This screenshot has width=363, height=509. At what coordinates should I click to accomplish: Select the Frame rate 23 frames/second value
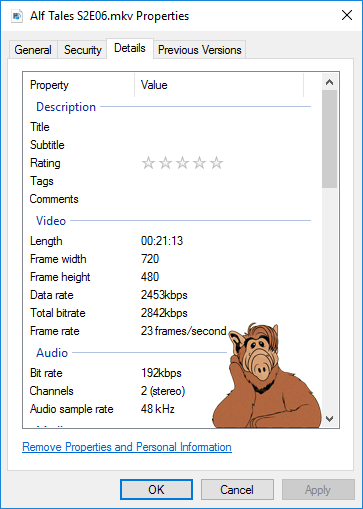[184, 331]
